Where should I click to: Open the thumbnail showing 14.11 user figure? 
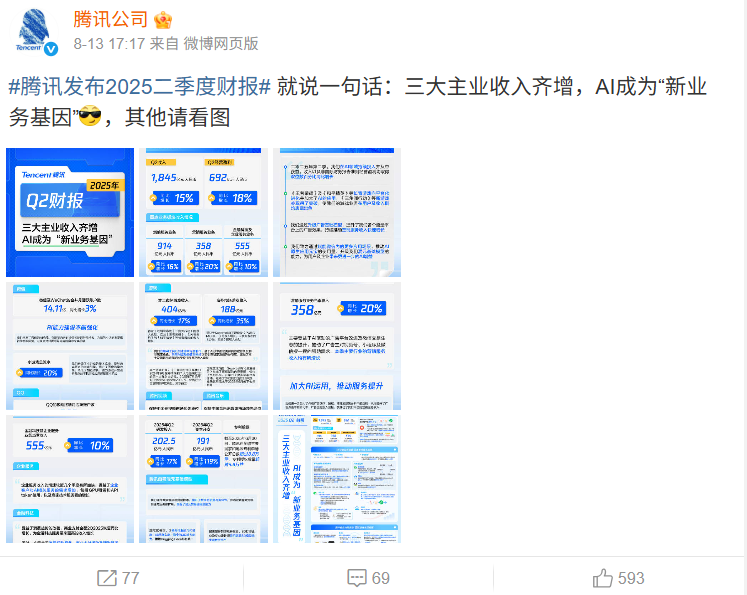[70, 346]
